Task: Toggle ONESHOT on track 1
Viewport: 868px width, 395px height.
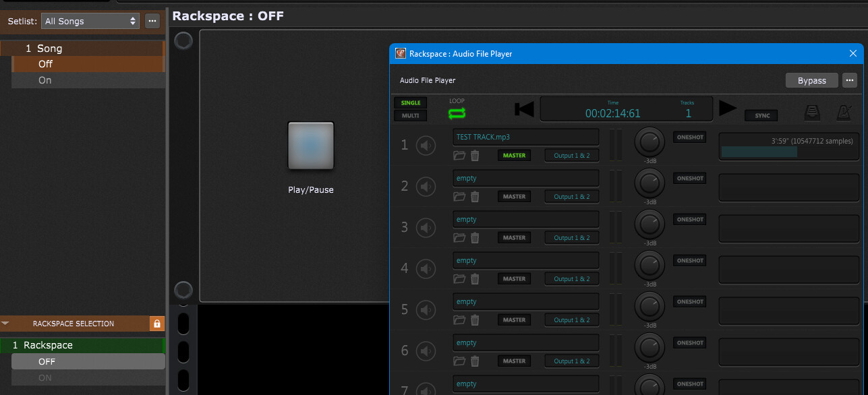Action: pyautogui.click(x=690, y=138)
